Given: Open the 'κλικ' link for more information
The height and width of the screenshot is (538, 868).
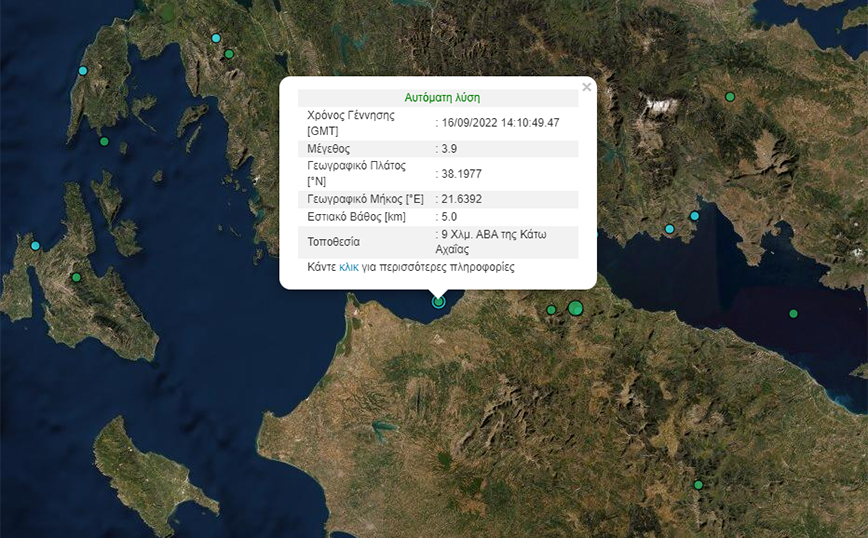Looking at the screenshot, I should 349,268.
